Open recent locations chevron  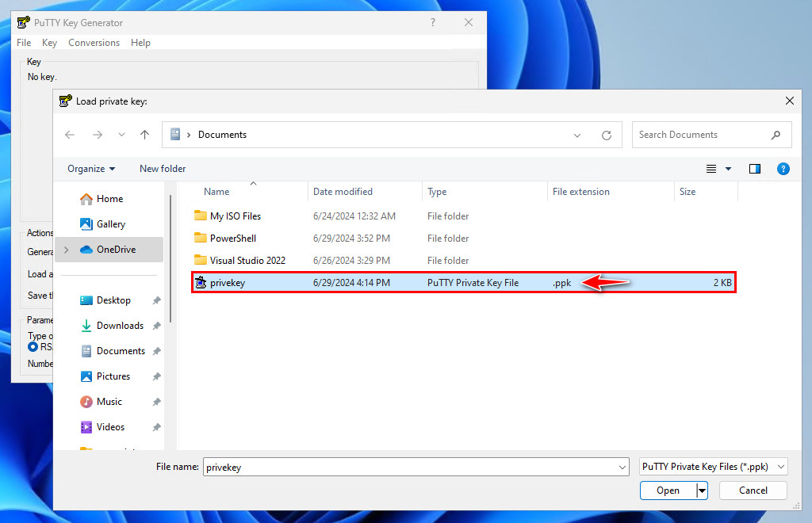121,135
